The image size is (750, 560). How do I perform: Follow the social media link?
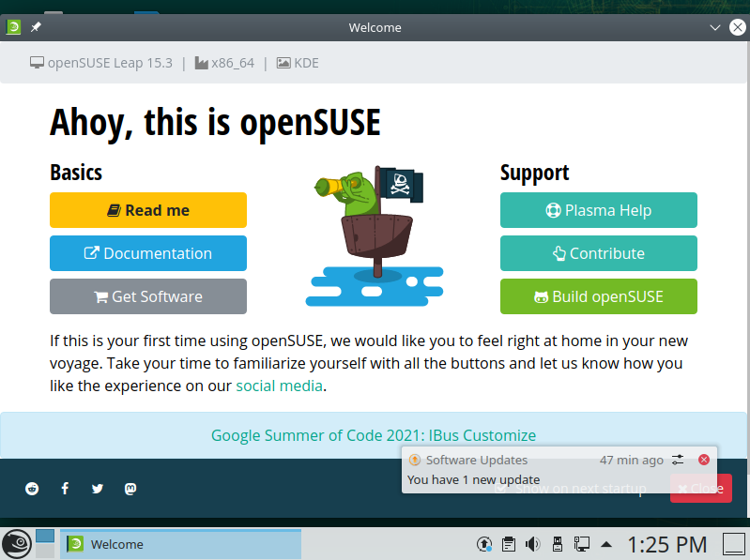click(280, 386)
